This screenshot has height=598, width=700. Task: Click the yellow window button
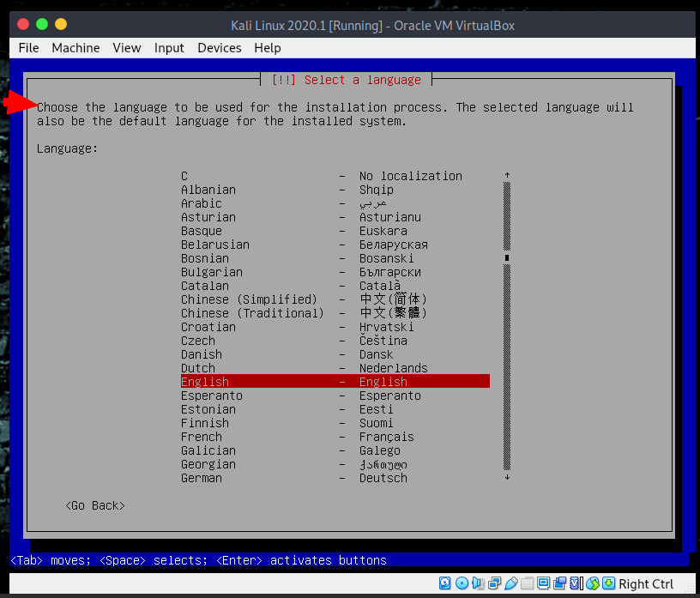point(61,24)
